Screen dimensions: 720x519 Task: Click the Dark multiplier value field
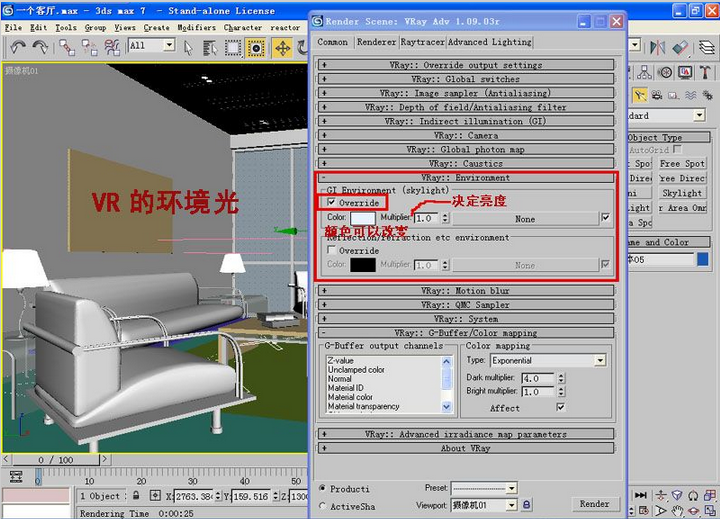point(538,378)
